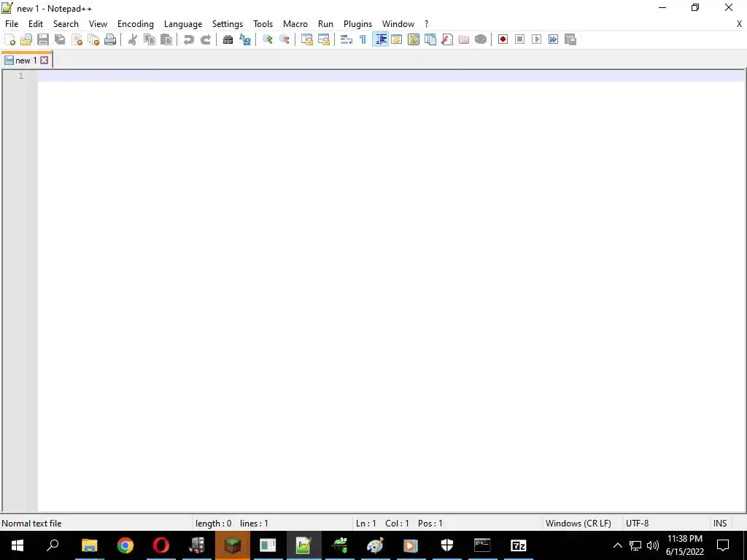Image resolution: width=747 pixels, height=560 pixels.
Task: Print the document via printer icon
Action: pyautogui.click(x=110, y=39)
